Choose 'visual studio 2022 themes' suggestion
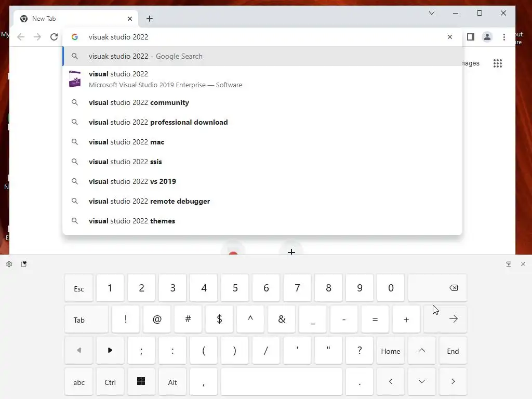This screenshot has height=399, width=532. 262,221
